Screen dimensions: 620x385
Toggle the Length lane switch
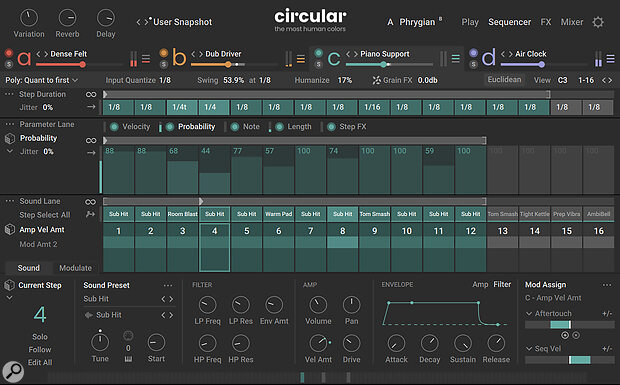280,127
